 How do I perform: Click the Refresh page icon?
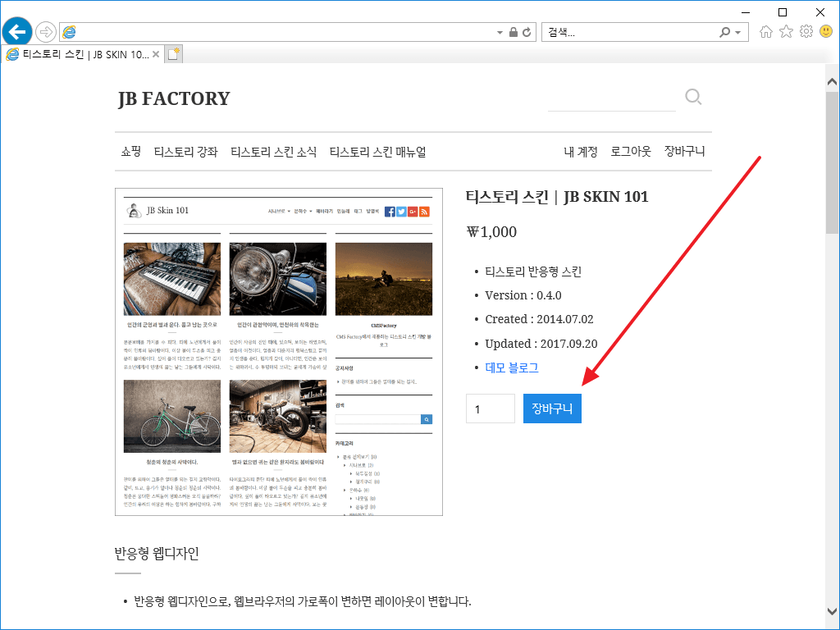coord(527,32)
